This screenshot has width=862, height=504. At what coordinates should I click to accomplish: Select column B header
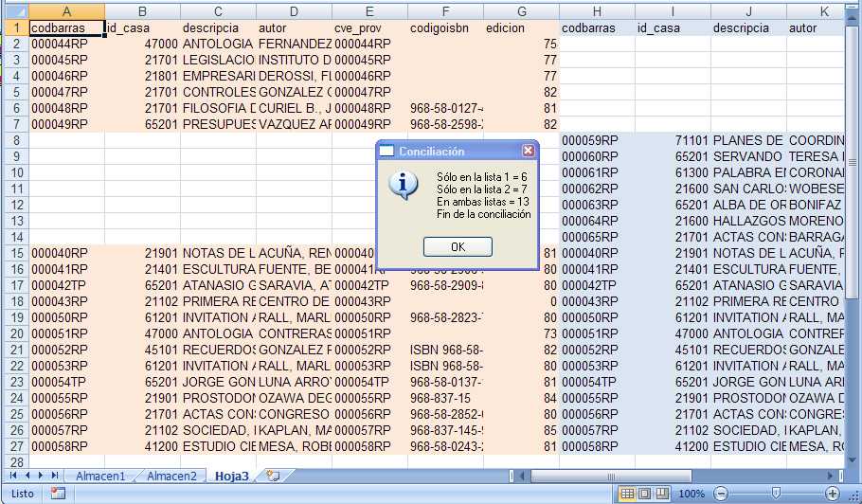click(142, 11)
